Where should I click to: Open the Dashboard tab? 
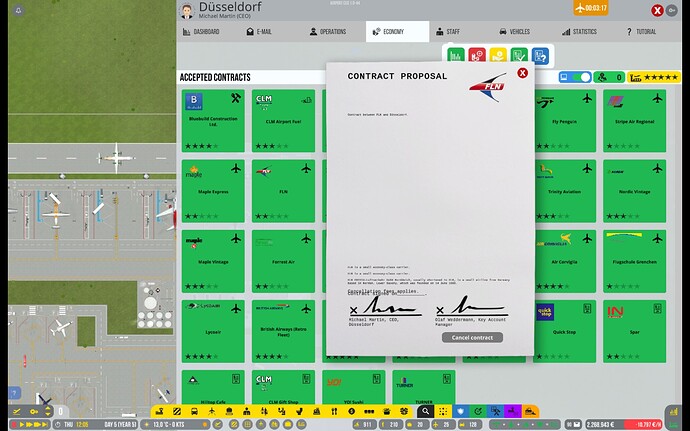[x=201, y=32]
